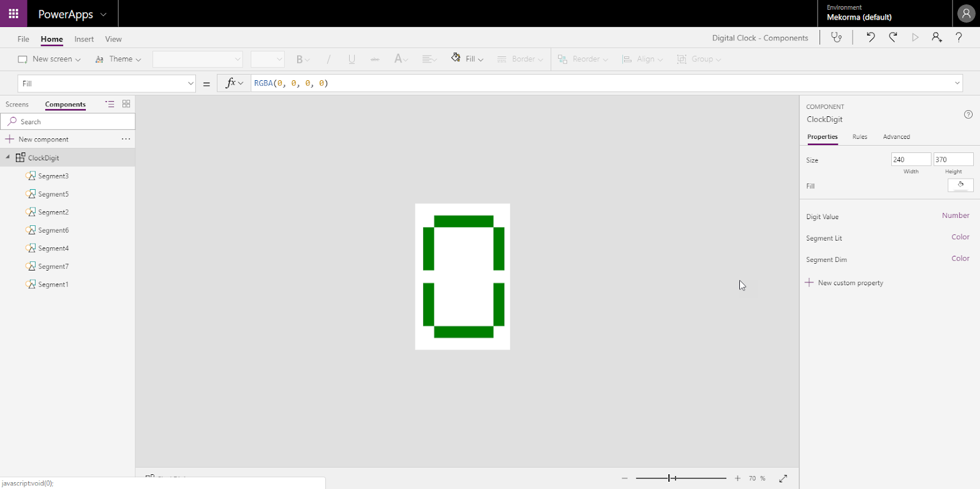Open the Theme dropdown
Screen dimensions: 980x489
[x=118, y=59]
